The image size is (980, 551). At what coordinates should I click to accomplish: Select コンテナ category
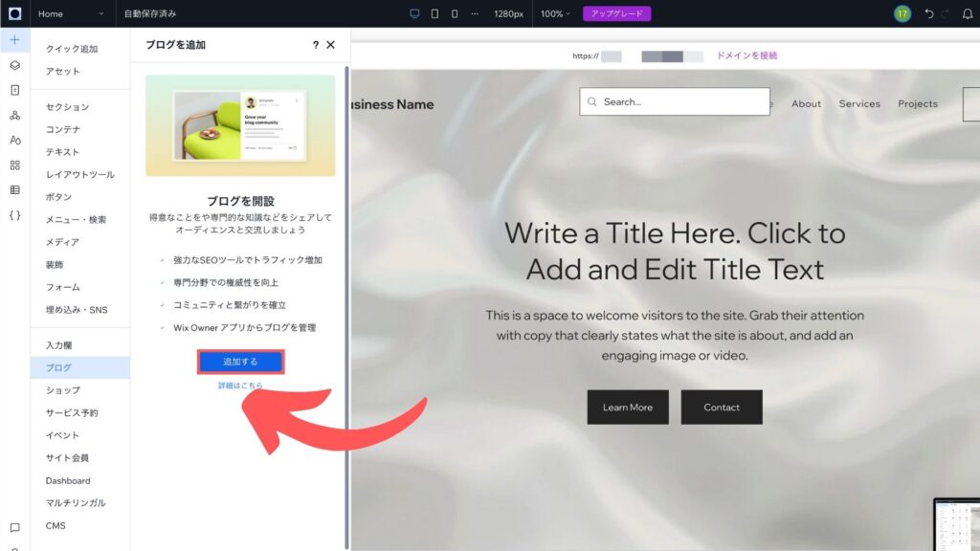coord(62,129)
